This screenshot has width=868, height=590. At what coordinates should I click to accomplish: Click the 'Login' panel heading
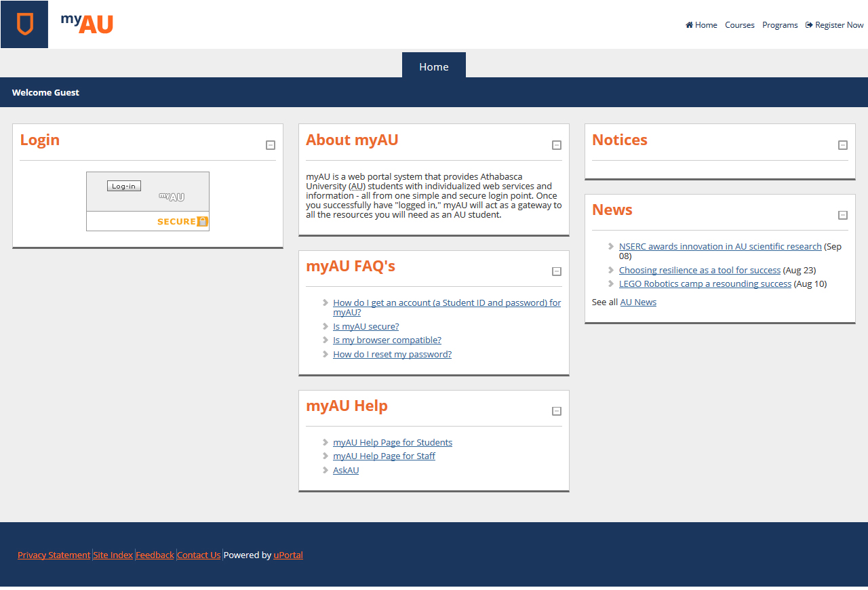40,140
